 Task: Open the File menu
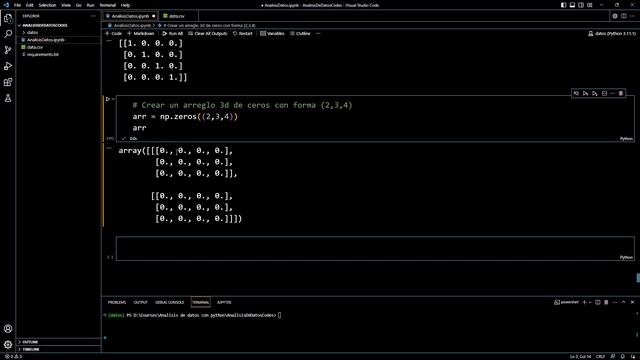(x=17, y=5)
